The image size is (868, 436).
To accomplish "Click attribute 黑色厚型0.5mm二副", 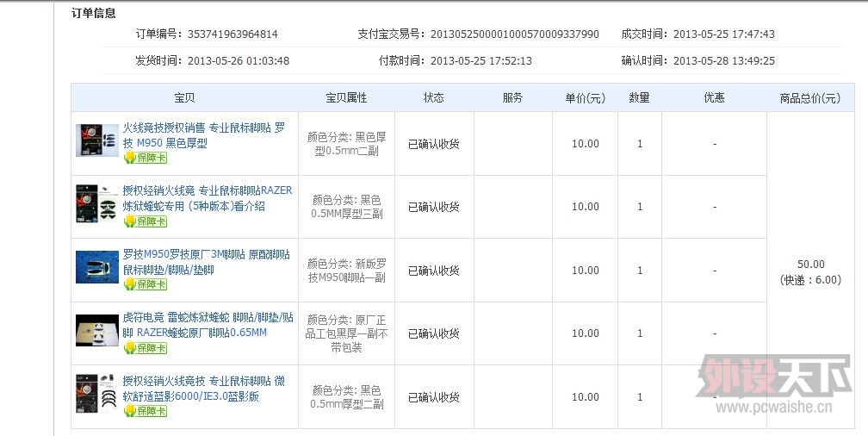I will pos(346,144).
